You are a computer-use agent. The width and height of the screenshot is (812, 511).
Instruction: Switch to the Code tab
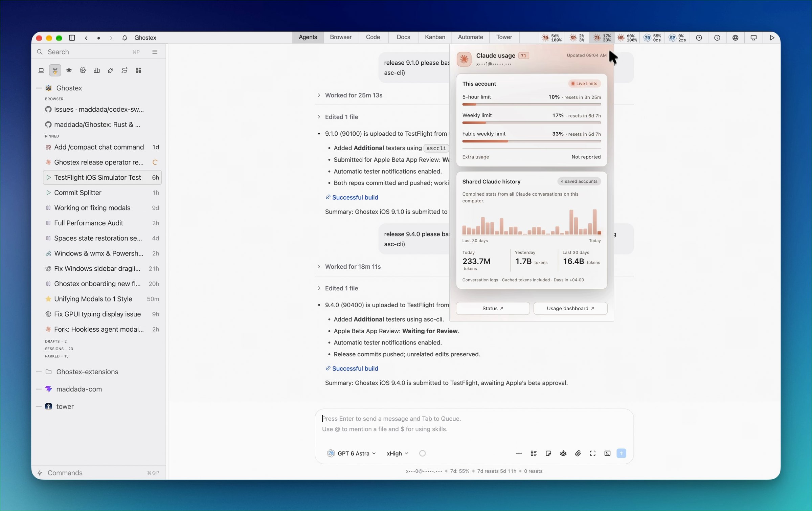point(373,37)
